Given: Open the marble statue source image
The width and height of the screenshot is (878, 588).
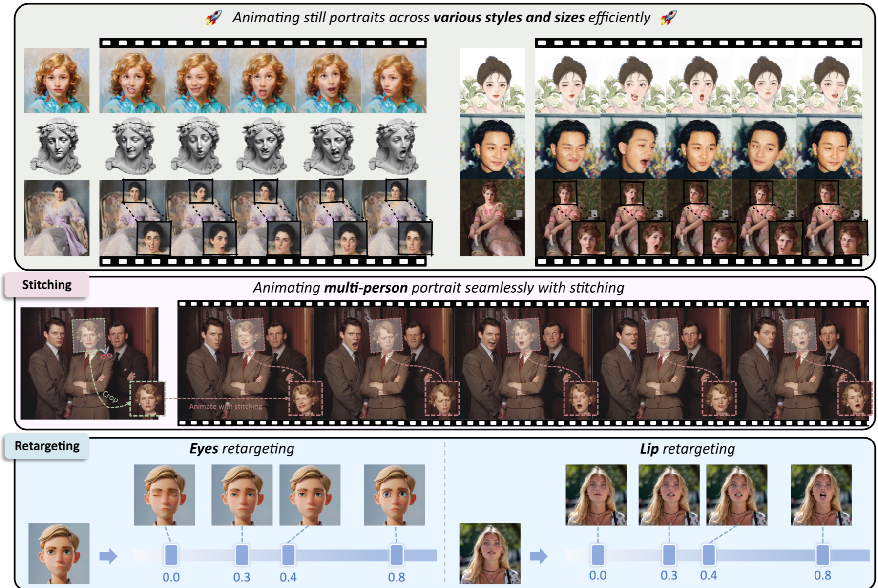Looking at the screenshot, I should [57, 146].
